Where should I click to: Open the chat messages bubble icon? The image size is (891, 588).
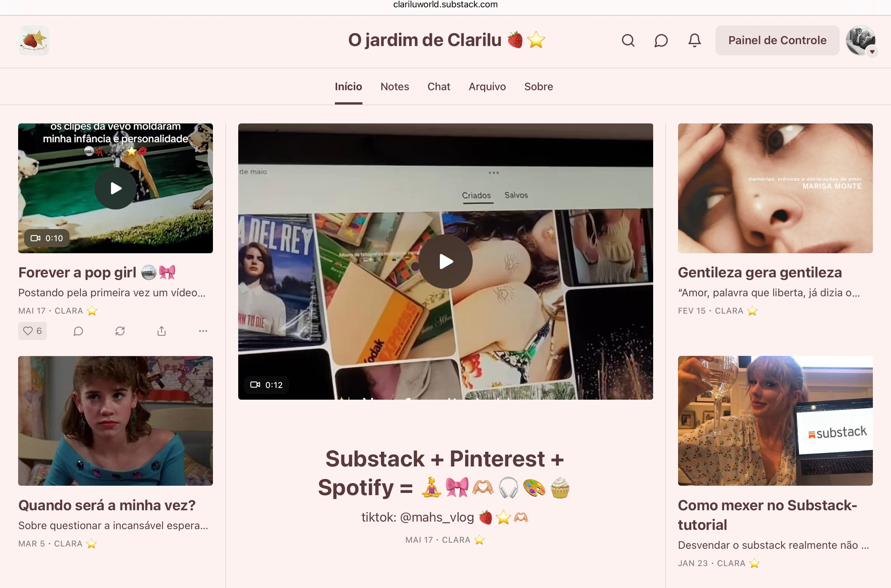point(661,40)
